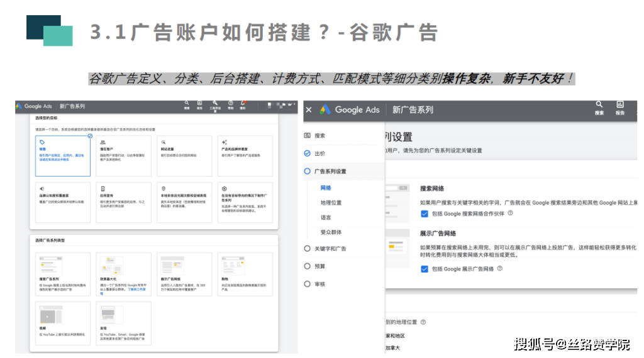This screenshot has width=644, height=358.
Task: Open the 地理位置 sub-item in sidebar
Action: [x=331, y=203]
